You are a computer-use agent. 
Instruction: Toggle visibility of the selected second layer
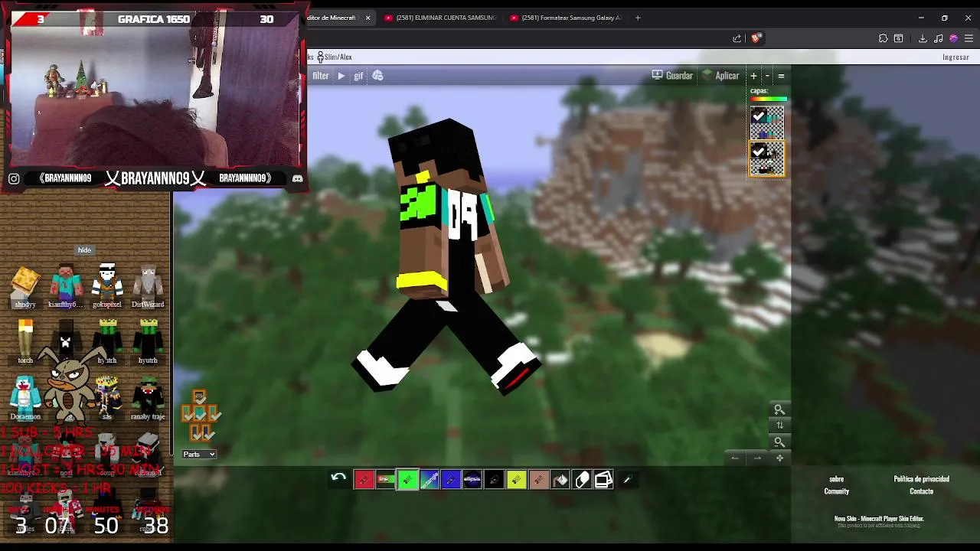click(759, 152)
